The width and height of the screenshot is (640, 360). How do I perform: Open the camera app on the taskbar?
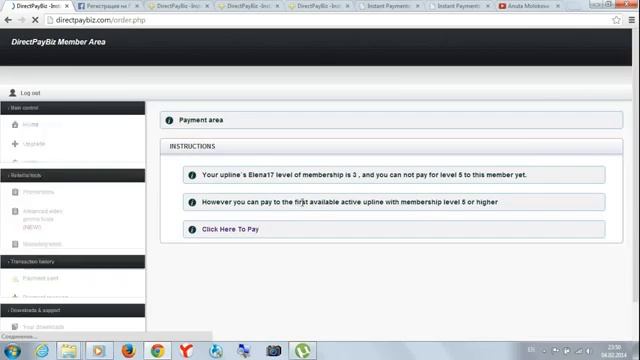pos(273,351)
